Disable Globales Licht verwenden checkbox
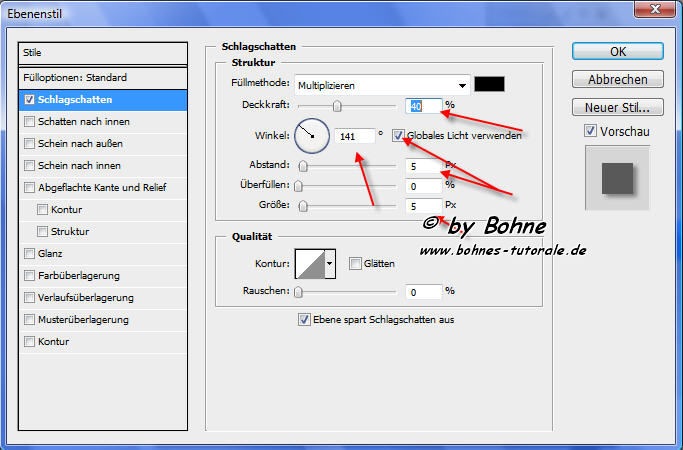Screen dimensions: 683x450 click(399, 135)
